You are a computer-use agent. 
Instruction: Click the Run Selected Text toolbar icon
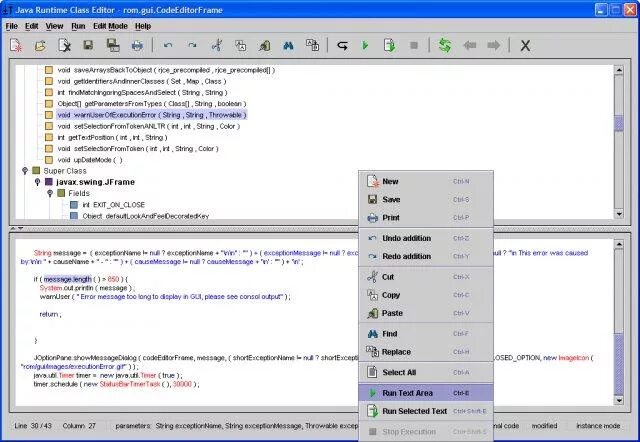[389, 45]
